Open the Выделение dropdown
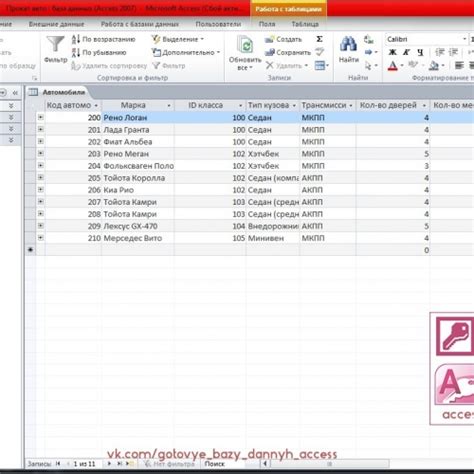This screenshot has height=474, width=474. (177, 39)
